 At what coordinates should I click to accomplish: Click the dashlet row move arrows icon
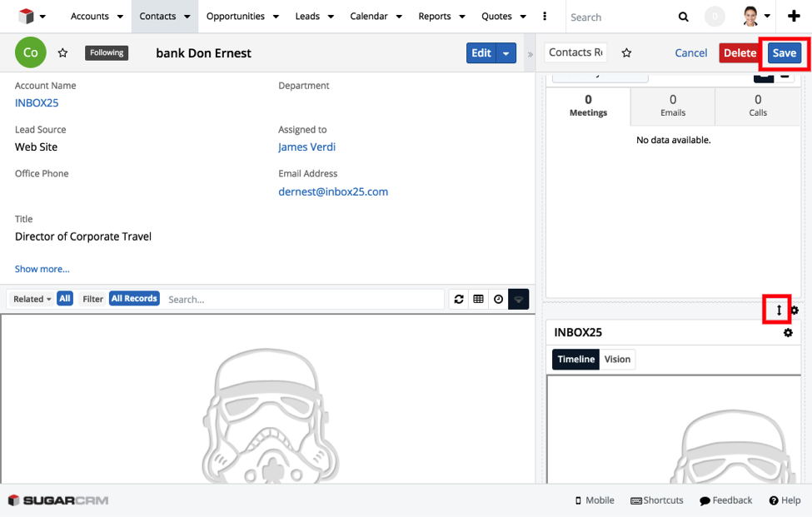pos(779,310)
